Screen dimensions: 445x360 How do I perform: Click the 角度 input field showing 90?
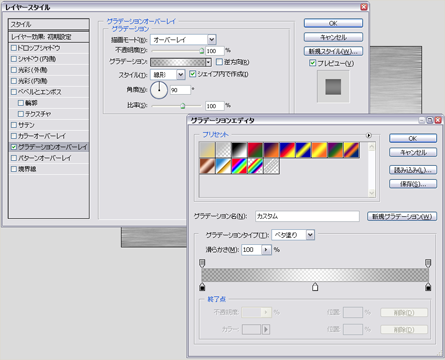pyautogui.click(x=180, y=90)
